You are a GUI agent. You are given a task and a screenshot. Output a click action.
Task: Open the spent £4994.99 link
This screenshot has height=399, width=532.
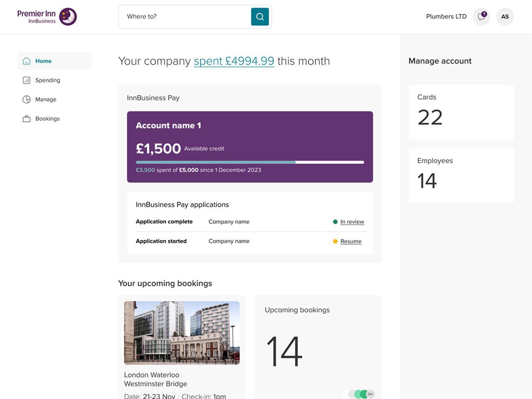click(x=234, y=61)
